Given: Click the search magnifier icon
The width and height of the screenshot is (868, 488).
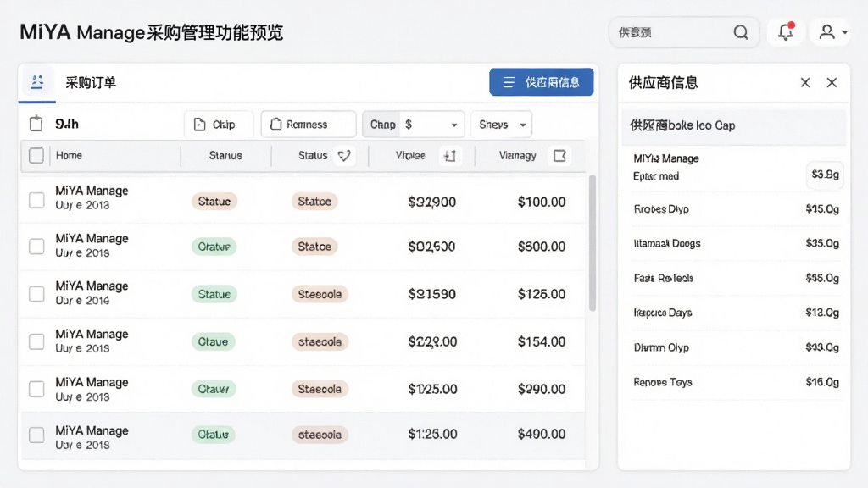Looking at the screenshot, I should tap(741, 33).
